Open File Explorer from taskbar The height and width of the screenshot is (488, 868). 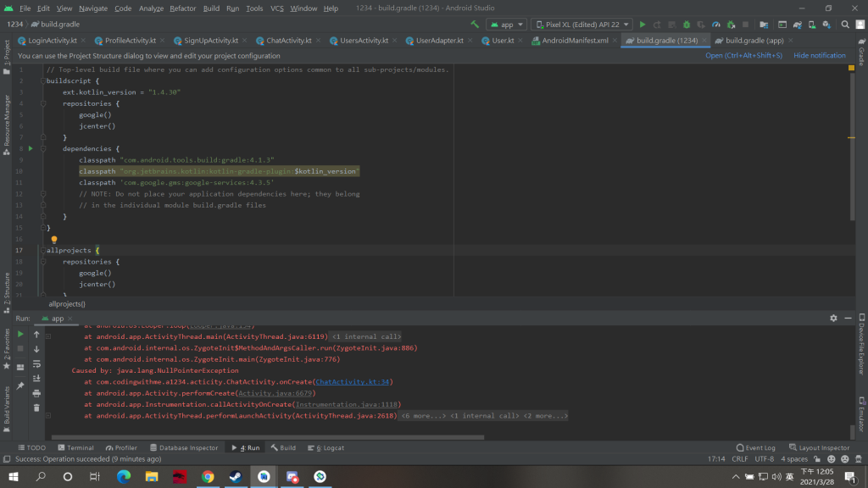coord(151,476)
